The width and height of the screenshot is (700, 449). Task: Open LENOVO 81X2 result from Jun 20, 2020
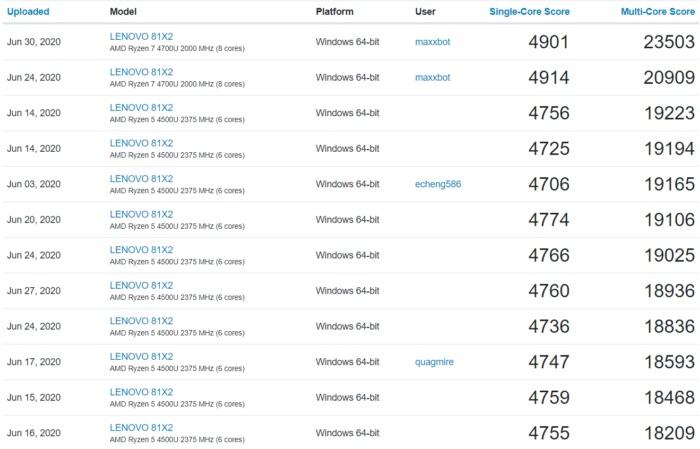(141, 214)
